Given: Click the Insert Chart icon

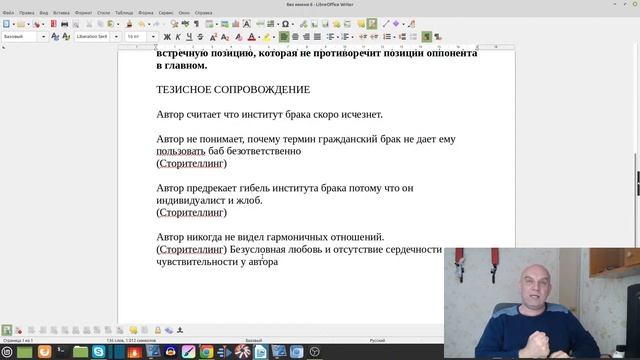Looking at the screenshot, I should point(236,24).
